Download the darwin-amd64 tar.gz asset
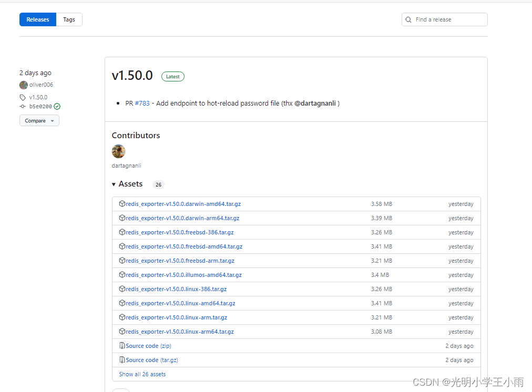This screenshot has width=532, height=392. click(x=183, y=204)
